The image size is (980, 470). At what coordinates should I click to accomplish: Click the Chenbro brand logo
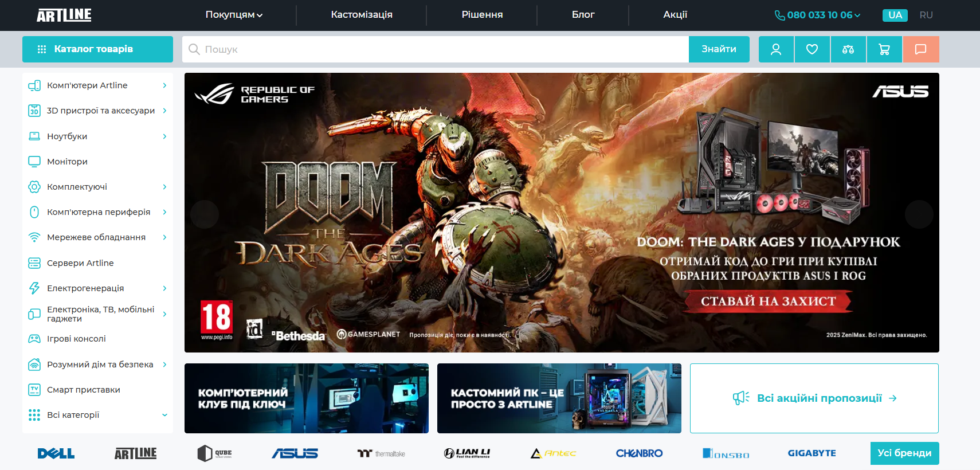[x=639, y=453]
